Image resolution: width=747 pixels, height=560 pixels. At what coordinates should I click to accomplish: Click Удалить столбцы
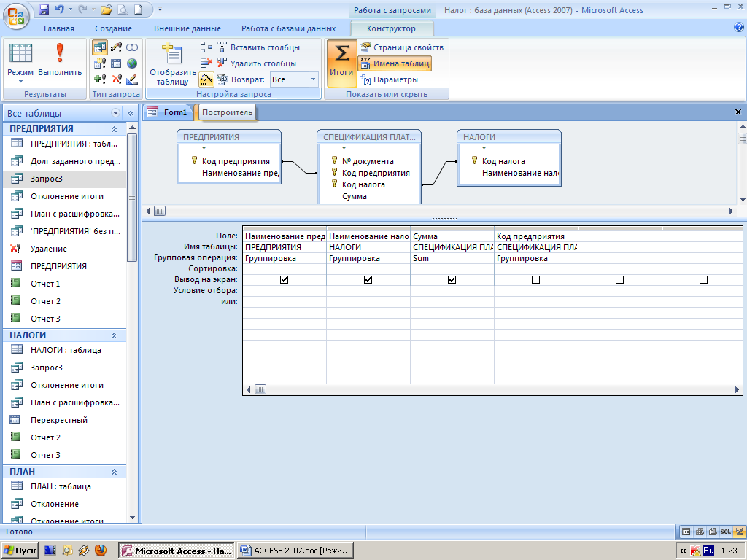[x=257, y=63]
